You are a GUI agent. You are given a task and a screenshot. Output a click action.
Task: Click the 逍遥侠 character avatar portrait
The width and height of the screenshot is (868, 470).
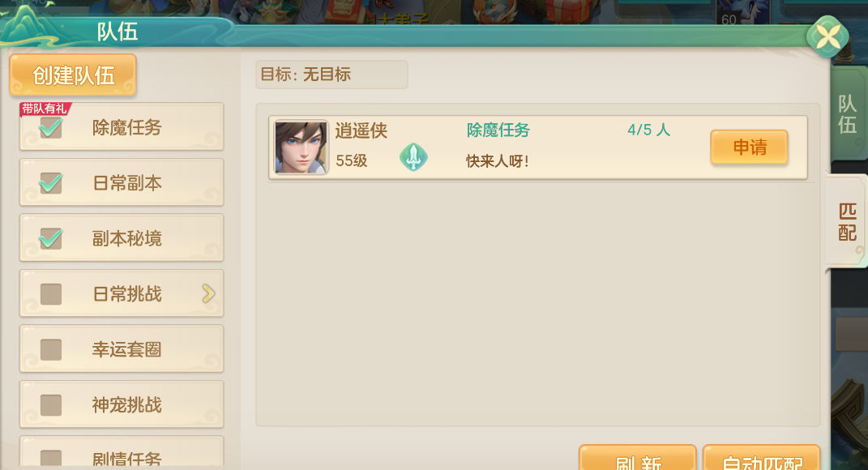coord(301,147)
